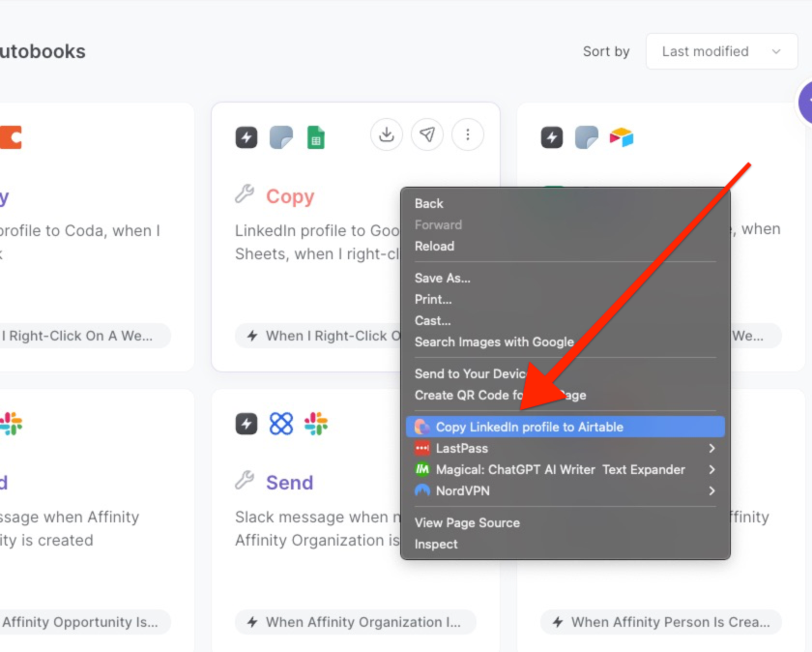Open the Last modified sort dropdown
The width and height of the screenshot is (812, 652).
[720, 51]
